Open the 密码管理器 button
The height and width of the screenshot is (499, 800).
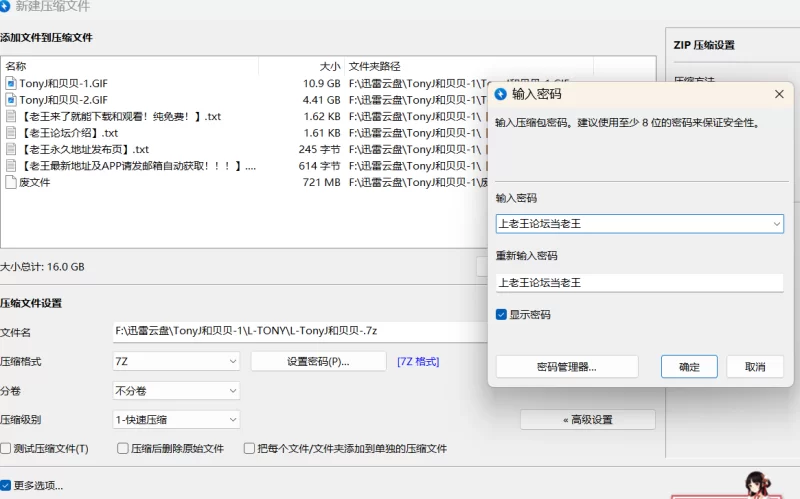click(x=566, y=367)
